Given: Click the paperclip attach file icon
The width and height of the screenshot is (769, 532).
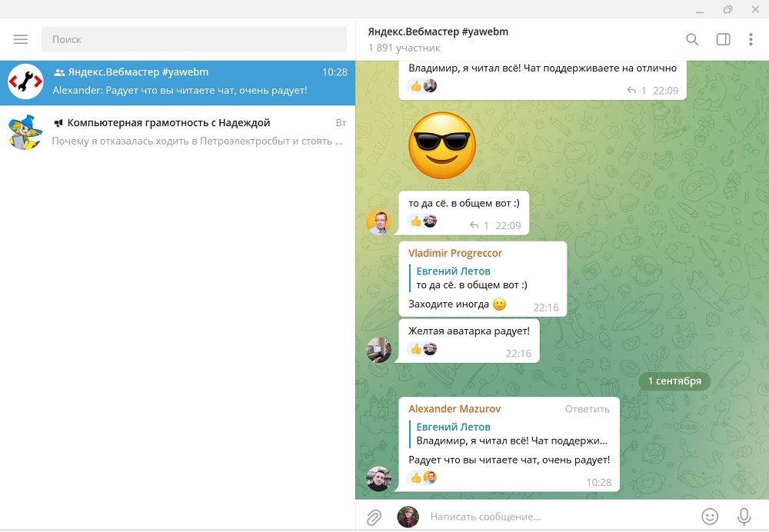Looking at the screenshot, I should (x=374, y=517).
